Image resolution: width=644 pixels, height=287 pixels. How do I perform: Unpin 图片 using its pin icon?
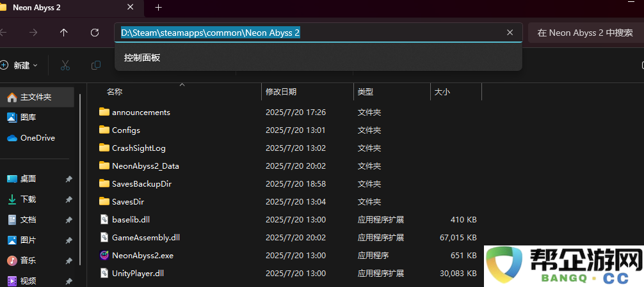tap(68, 240)
